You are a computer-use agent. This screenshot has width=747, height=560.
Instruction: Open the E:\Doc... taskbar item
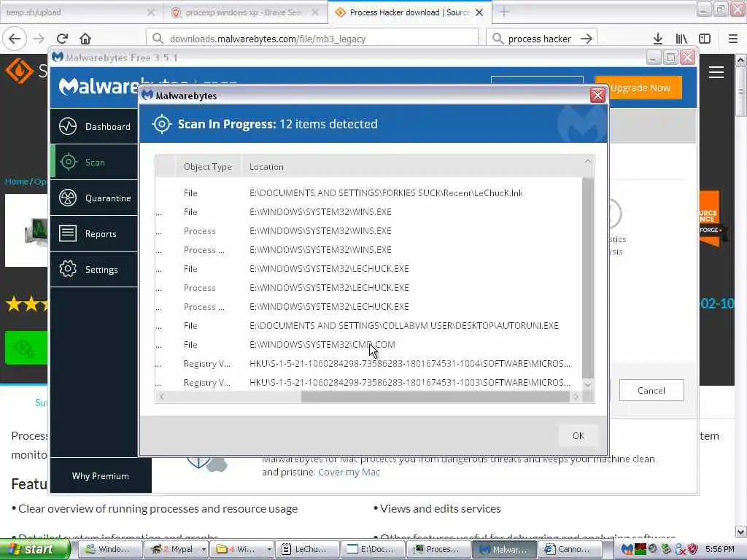[373, 549]
